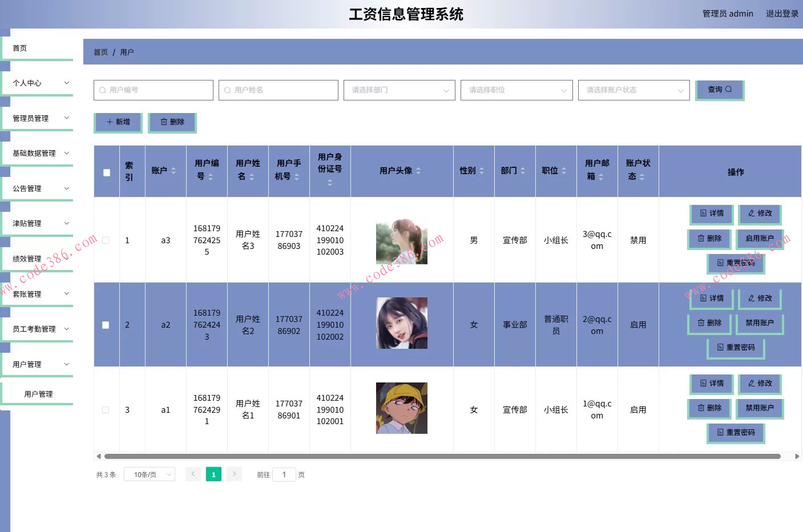Select the header select-all checkbox

coord(107,172)
